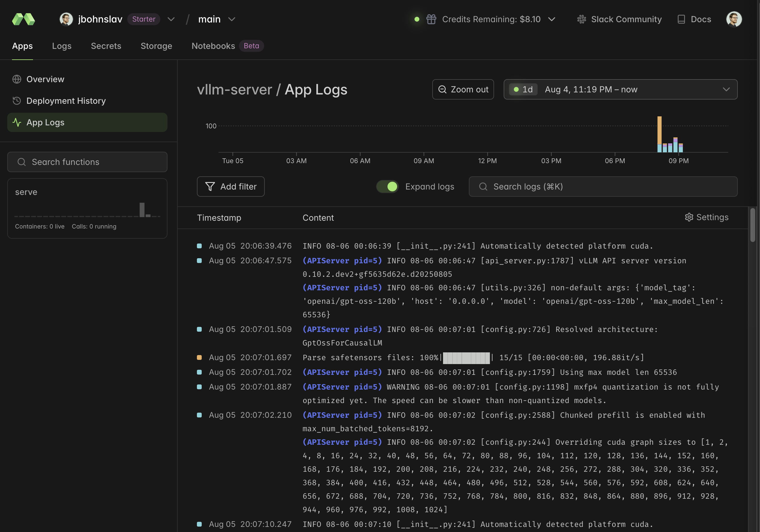Click the Containers: 0 live text

point(40,226)
